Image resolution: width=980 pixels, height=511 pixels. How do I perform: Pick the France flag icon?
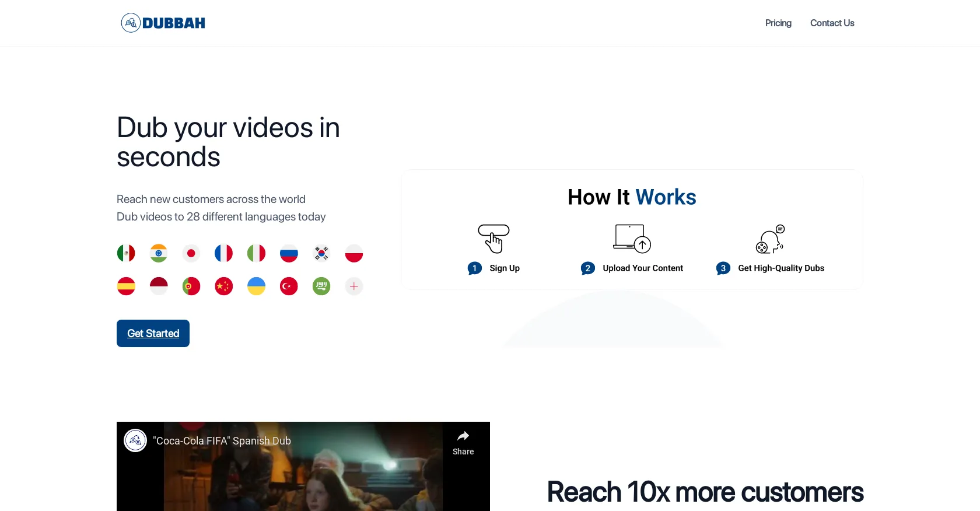(223, 253)
